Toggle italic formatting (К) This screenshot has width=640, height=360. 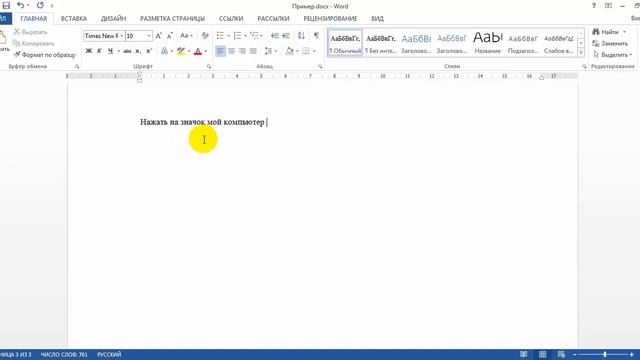tap(99, 51)
